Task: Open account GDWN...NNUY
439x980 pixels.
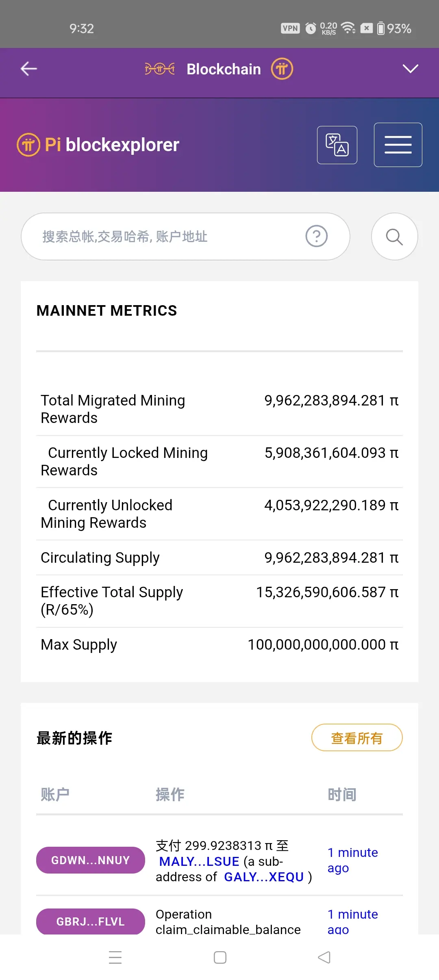Action: coord(90,860)
